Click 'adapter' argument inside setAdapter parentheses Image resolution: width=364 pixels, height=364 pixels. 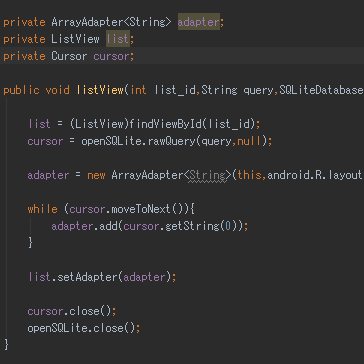tap(144, 277)
